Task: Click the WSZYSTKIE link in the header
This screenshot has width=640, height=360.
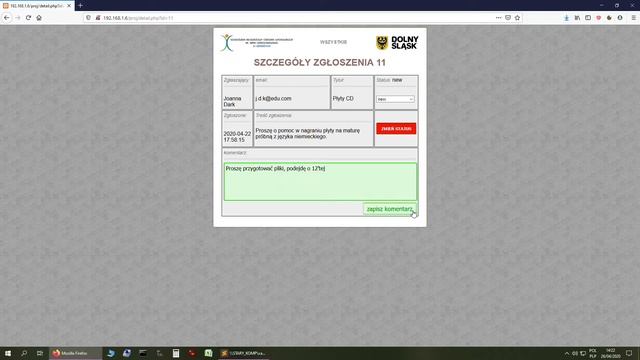Action: coord(333,42)
